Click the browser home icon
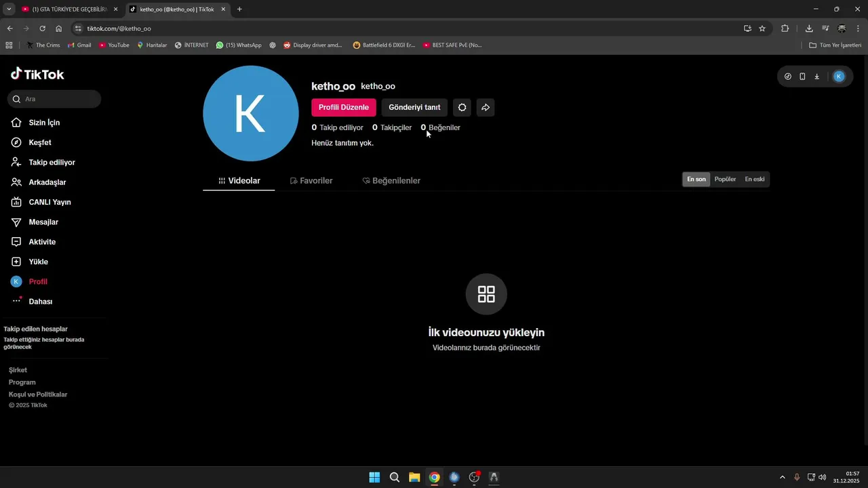 click(x=59, y=28)
